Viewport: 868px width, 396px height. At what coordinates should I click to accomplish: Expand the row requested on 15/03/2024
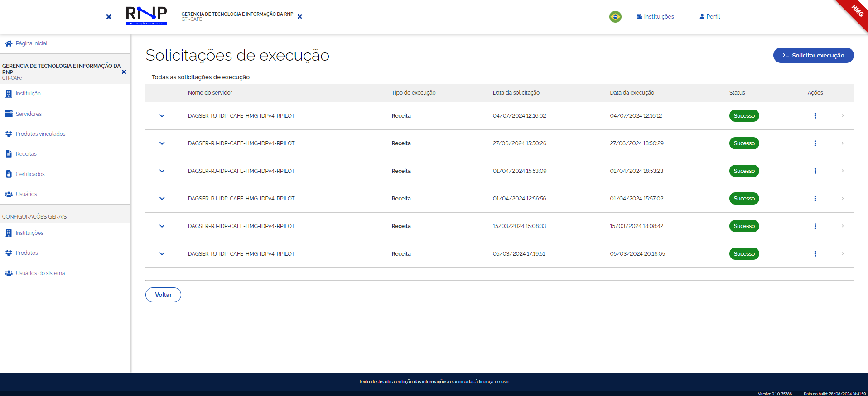click(162, 226)
